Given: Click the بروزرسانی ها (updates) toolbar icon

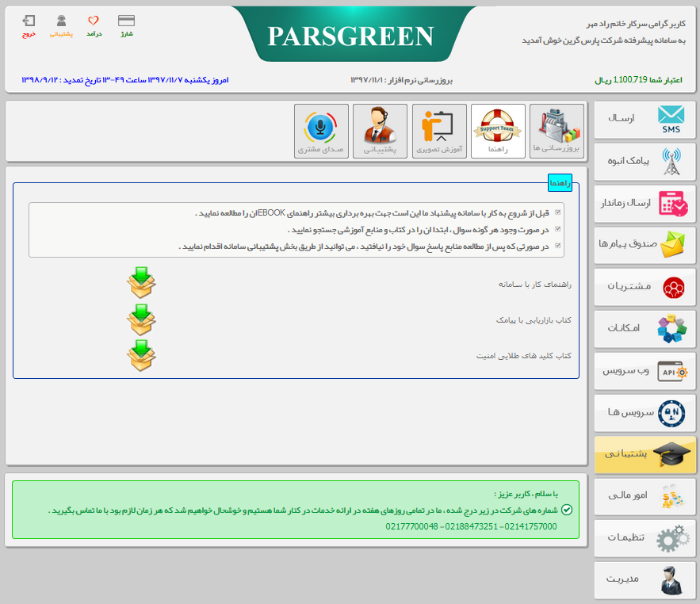Looking at the screenshot, I should [x=555, y=130].
